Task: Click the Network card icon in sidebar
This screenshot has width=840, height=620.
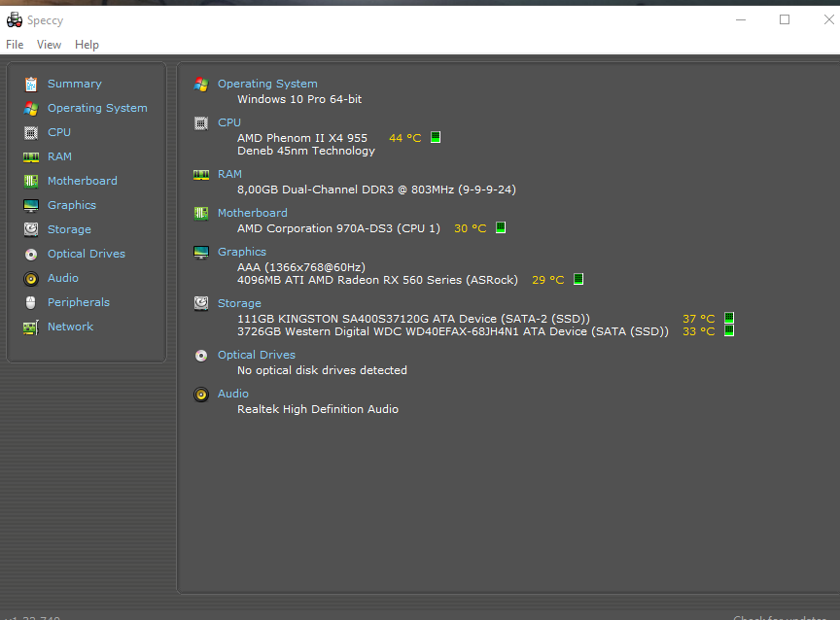Action: tap(31, 327)
